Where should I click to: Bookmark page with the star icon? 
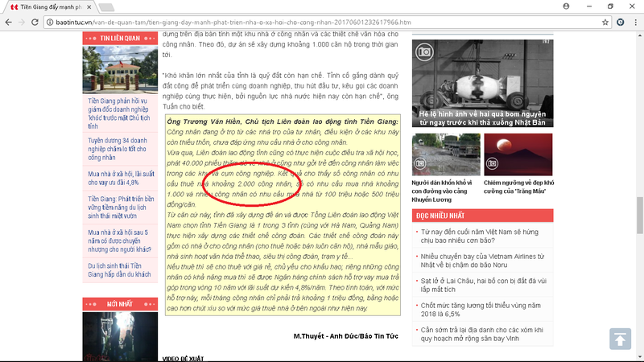[605, 23]
